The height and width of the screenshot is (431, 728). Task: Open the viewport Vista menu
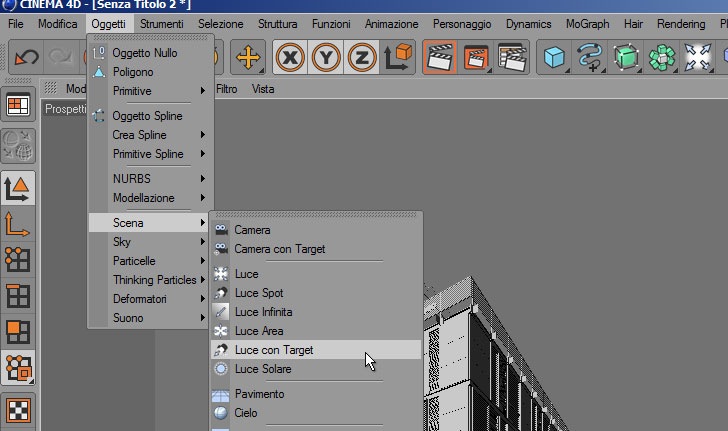pyautogui.click(x=263, y=89)
